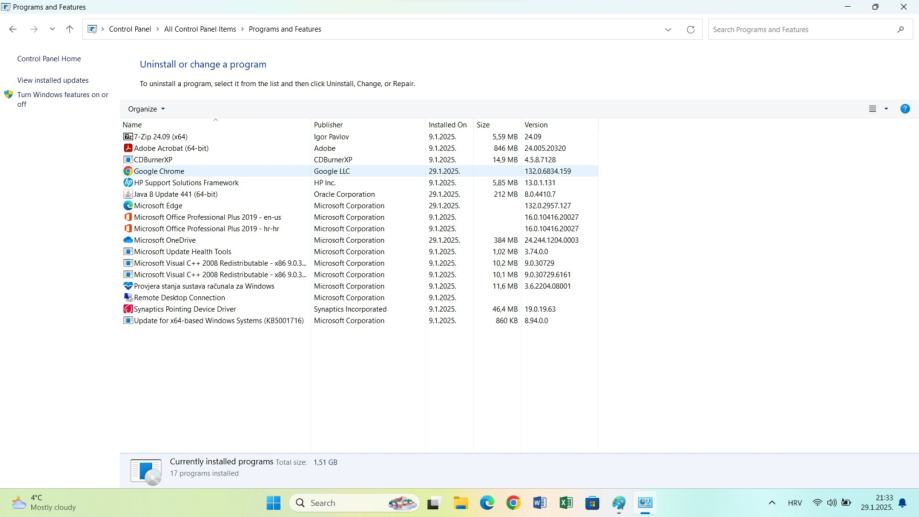This screenshot has height=517, width=919.
Task: Click the blue Help question mark icon
Action: (905, 109)
